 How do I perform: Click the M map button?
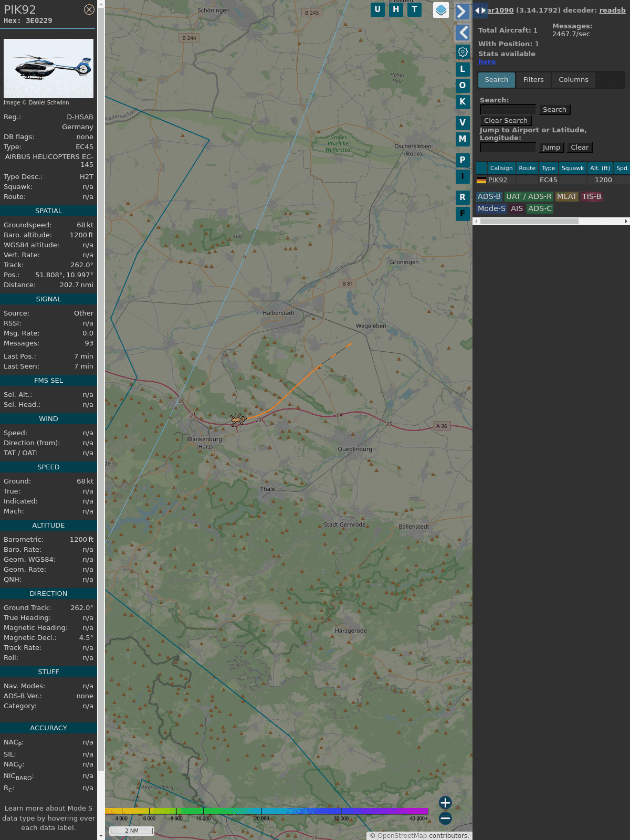pos(463,139)
